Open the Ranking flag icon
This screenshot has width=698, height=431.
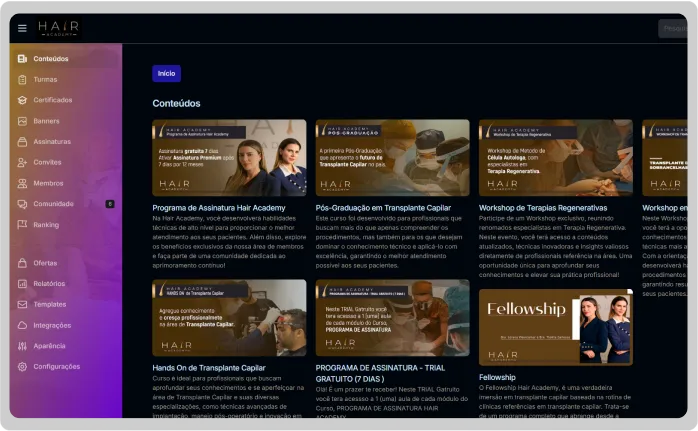(22, 225)
